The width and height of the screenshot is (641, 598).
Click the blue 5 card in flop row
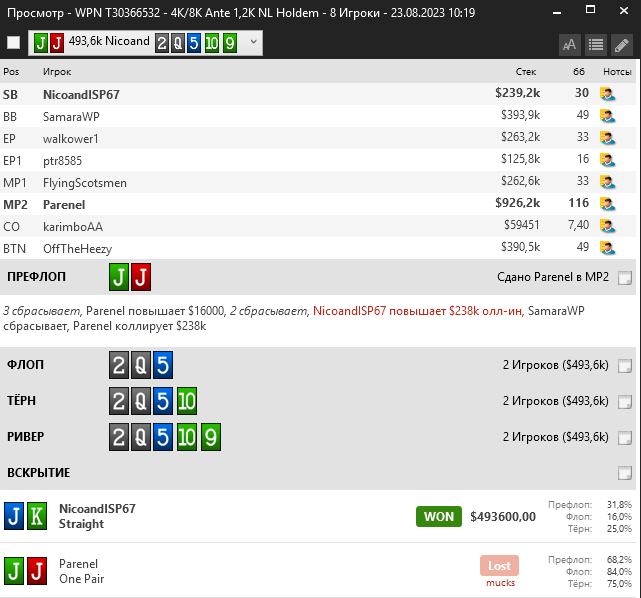coord(163,365)
